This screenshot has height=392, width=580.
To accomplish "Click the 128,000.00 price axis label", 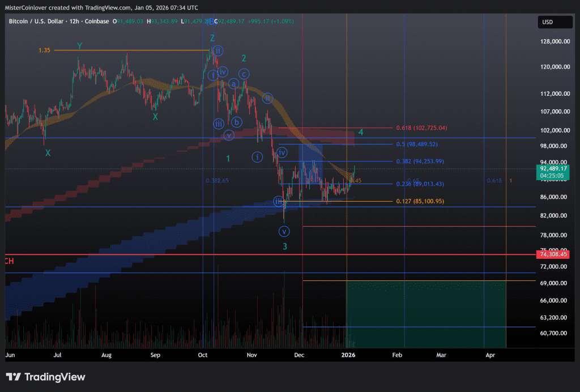I will (553, 41).
